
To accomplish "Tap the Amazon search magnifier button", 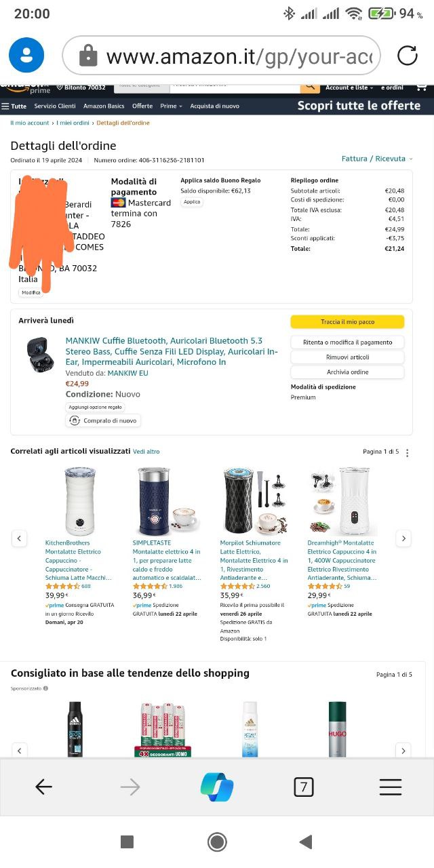I will click(310, 87).
